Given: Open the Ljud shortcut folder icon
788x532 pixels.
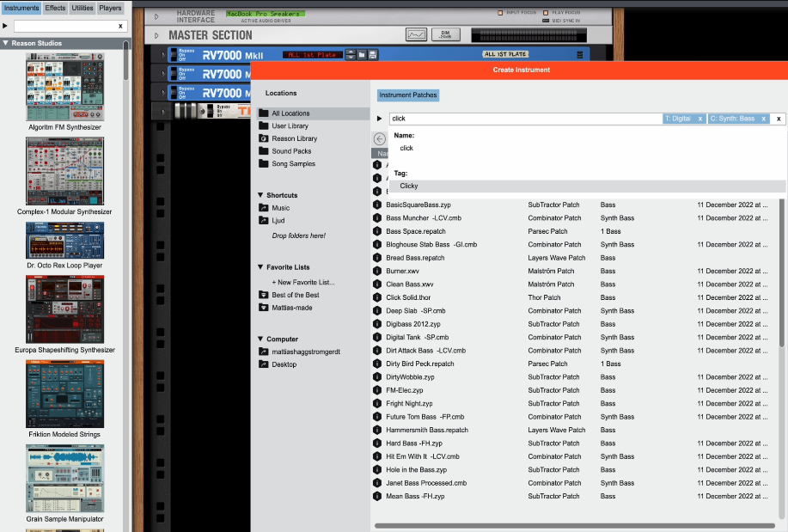Looking at the screenshot, I should pyautogui.click(x=263, y=220).
